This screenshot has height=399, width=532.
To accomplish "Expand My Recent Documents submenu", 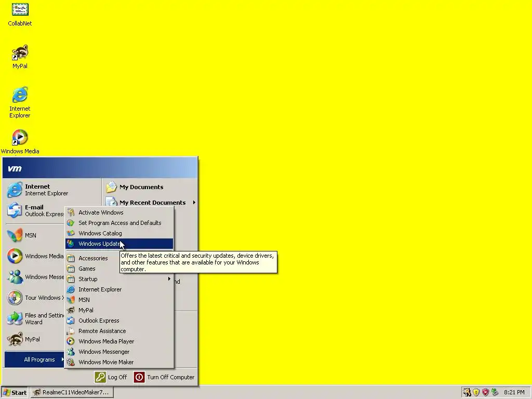I will tap(150, 203).
